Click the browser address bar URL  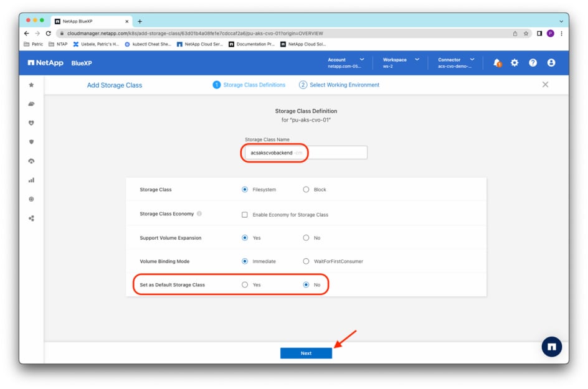[195, 34]
